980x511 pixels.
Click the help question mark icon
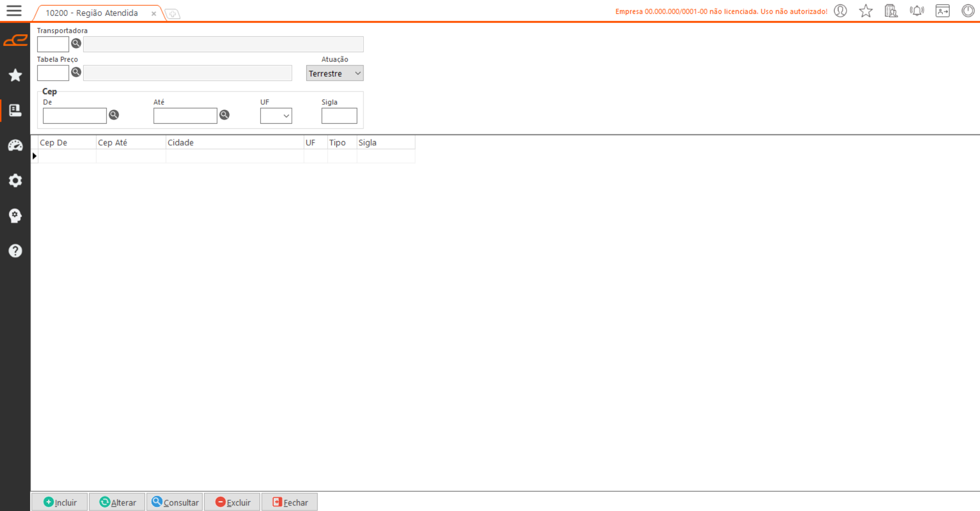pos(15,251)
